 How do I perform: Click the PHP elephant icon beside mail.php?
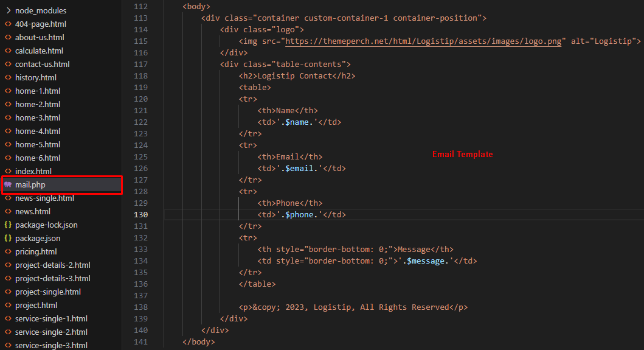(8, 184)
